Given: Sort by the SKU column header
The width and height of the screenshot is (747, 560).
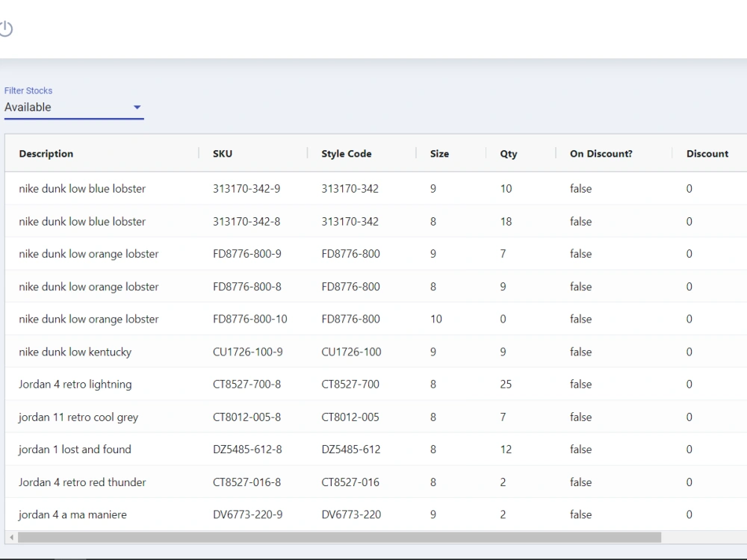Looking at the screenshot, I should click(x=223, y=154).
